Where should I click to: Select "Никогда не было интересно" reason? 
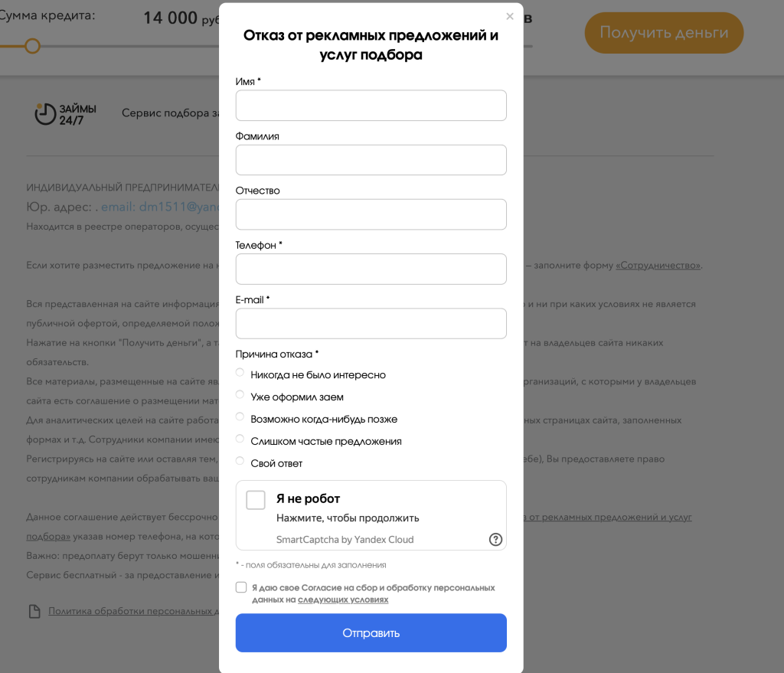240,373
